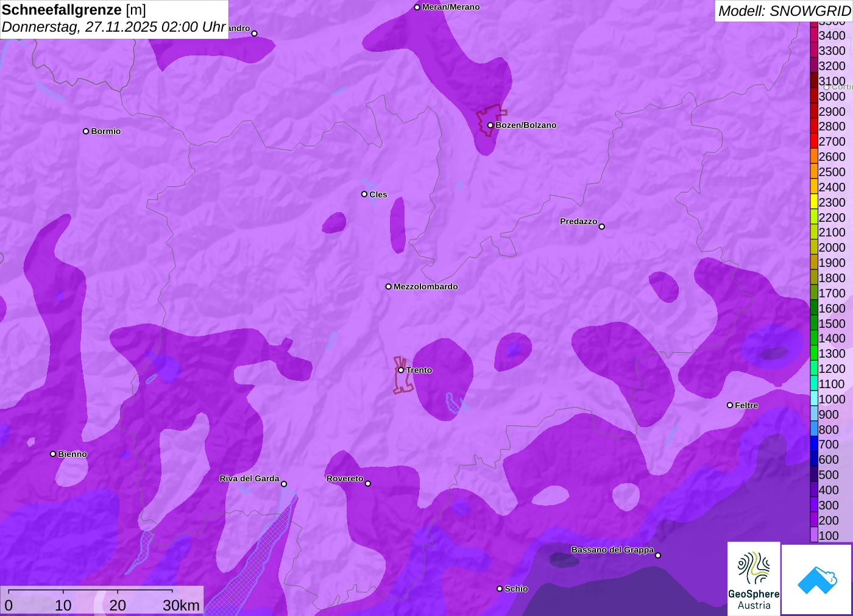Viewport: 853px width, 616px height.
Task: Click the date Donnerstag, 27.11.2025 02:00 Uhr
Action: (x=113, y=27)
